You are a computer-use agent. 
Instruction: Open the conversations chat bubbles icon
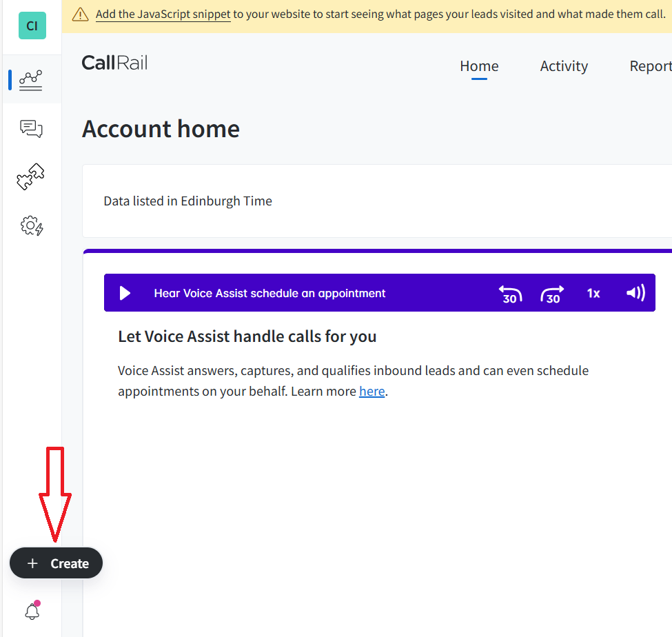point(31,129)
